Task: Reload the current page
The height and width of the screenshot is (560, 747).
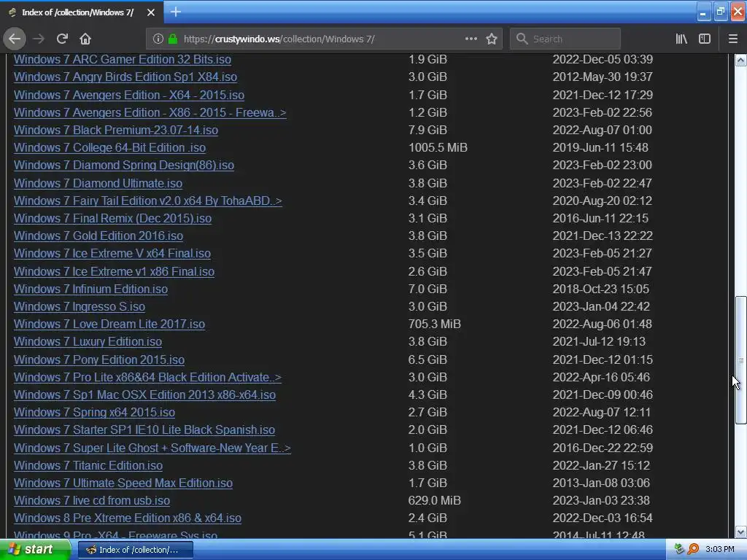Action: [x=62, y=39]
